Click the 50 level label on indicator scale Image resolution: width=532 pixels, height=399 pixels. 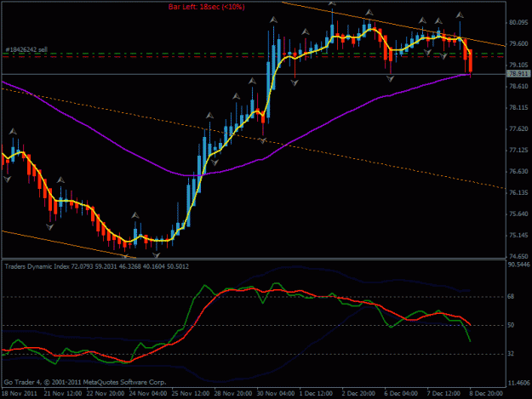coord(511,326)
